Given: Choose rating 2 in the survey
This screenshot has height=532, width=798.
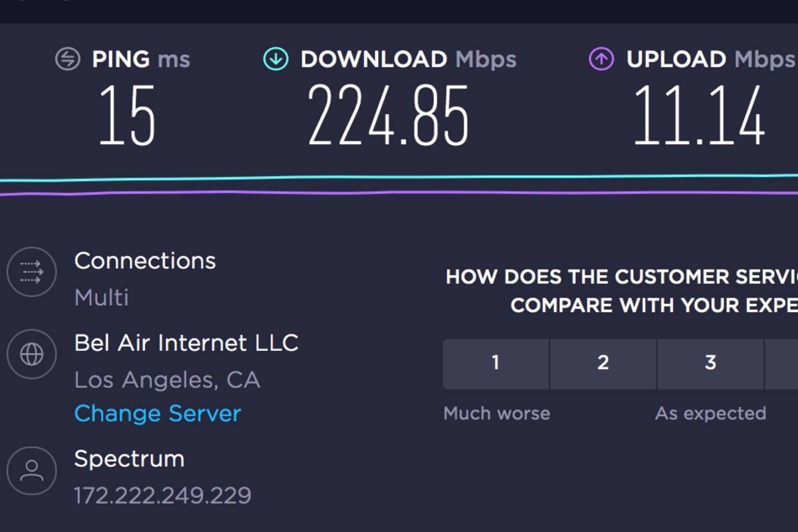Looking at the screenshot, I should pyautogui.click(x=603, y=364).
